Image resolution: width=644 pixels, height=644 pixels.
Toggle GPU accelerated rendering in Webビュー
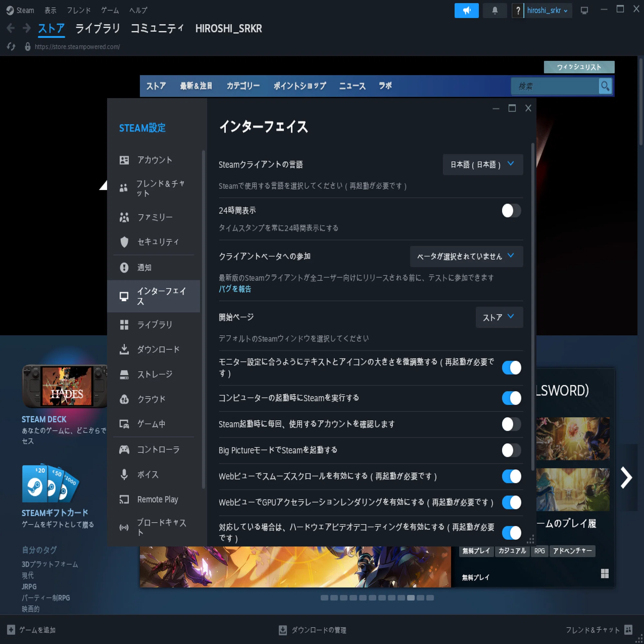511,502
